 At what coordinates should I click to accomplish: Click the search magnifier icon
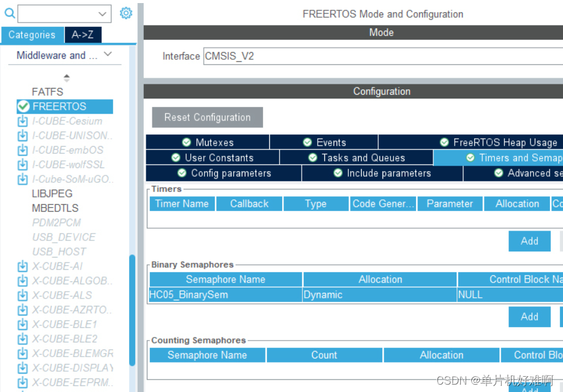10,13
